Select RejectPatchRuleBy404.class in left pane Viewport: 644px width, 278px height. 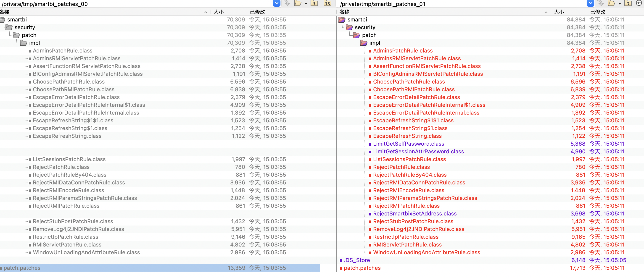[x=69, y=175]
